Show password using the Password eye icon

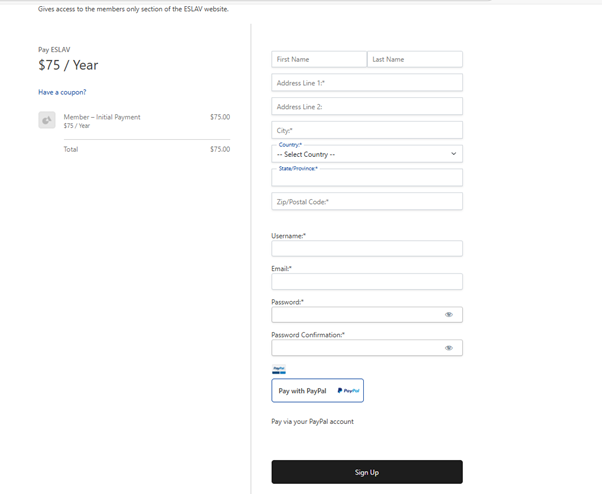448,314
